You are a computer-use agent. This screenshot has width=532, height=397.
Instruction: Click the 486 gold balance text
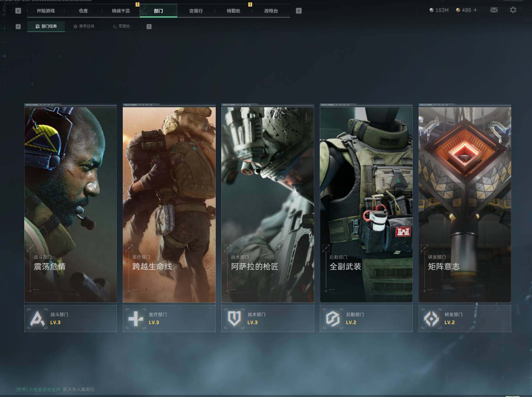point(466,10)
